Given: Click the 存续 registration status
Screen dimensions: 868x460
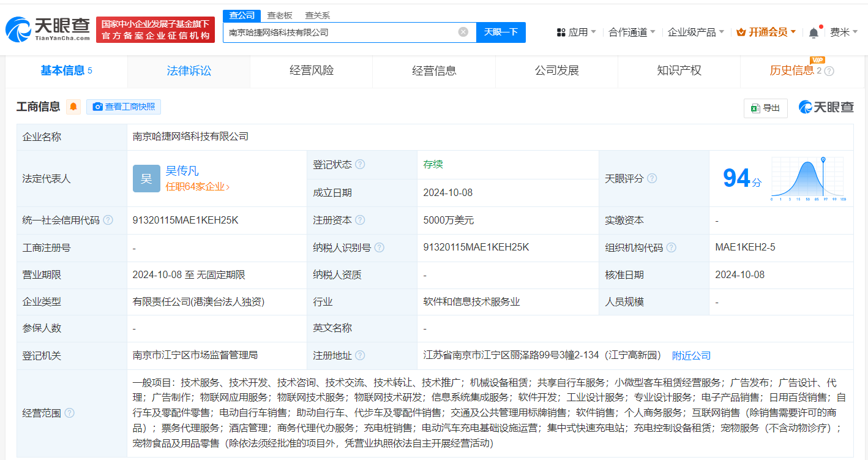Looking at the screenshot, I should coord(433,164).
